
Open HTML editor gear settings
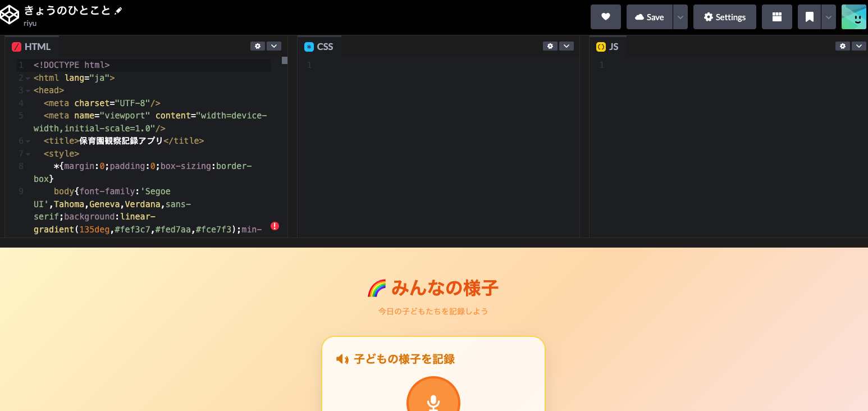pyautogui.click(x=258, y=46)
